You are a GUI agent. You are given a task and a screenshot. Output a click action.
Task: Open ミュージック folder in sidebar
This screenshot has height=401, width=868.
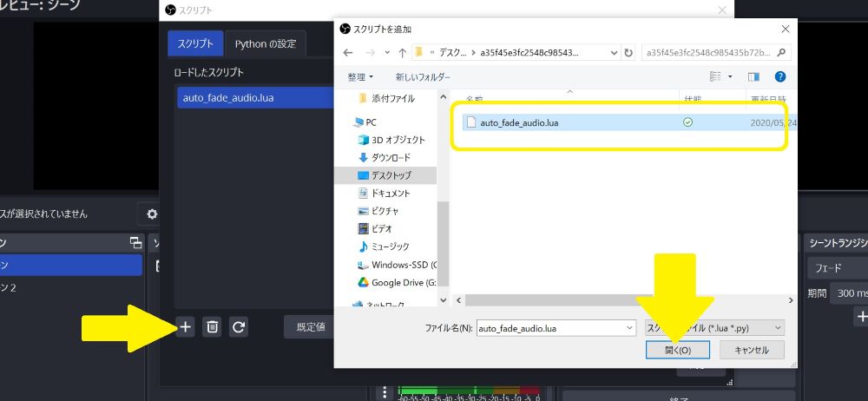[x=385, y=247]
